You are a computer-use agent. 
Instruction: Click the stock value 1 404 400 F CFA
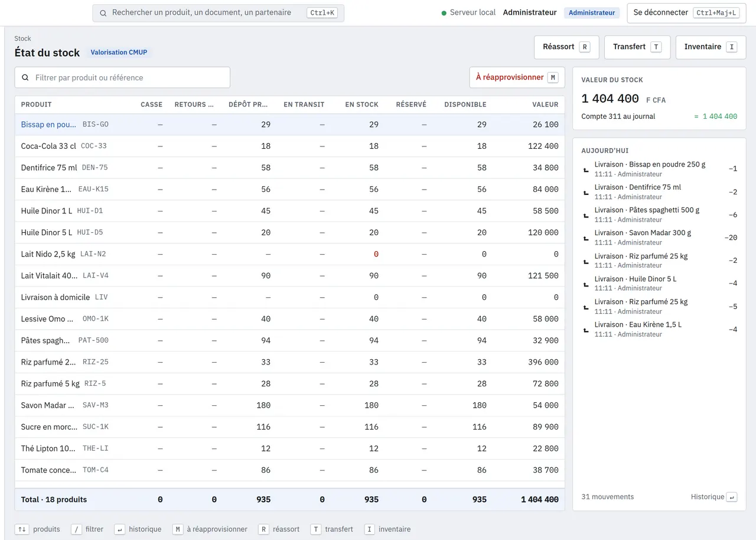point(623,99)
